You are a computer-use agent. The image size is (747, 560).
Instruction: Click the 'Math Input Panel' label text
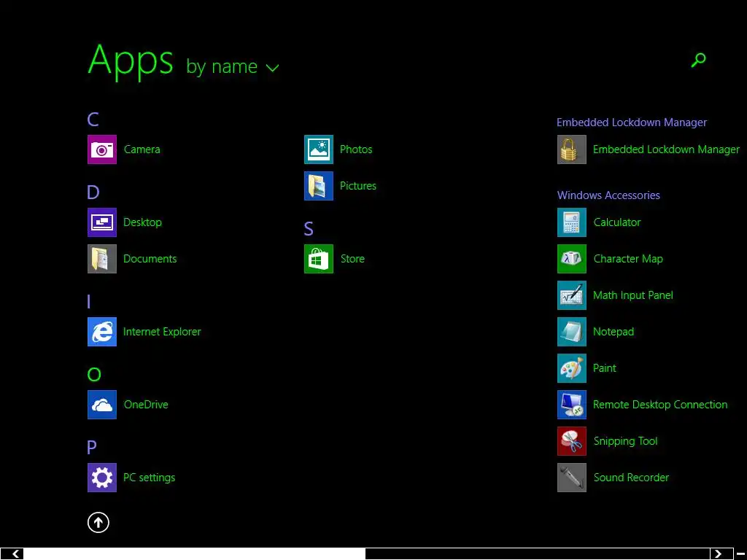pyautogui.click(x=632, y=295)
